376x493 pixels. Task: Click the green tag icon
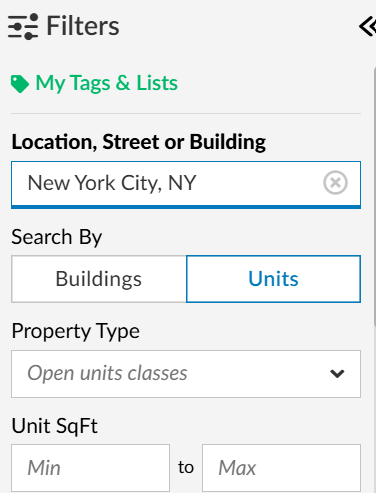20,84
